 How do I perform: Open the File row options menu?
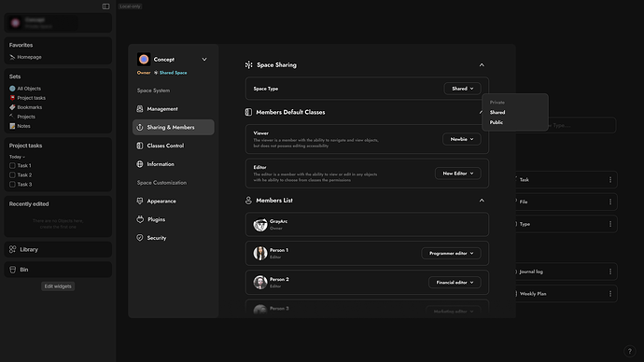tap(610, 202)
